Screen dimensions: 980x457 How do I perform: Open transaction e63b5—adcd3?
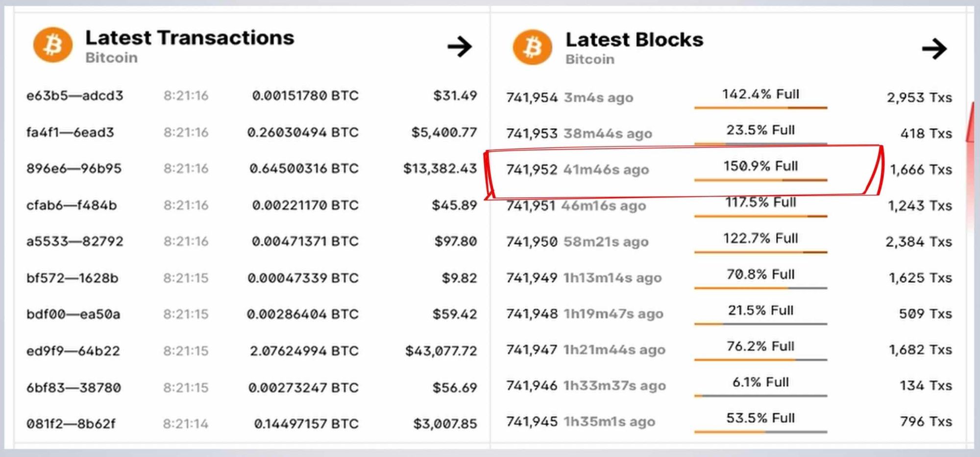[74, 96]
